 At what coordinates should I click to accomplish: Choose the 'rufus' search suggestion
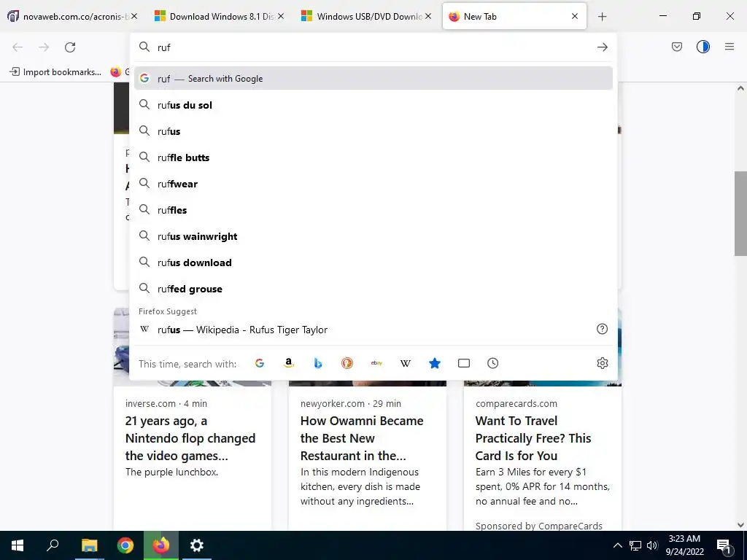point(373,131)
